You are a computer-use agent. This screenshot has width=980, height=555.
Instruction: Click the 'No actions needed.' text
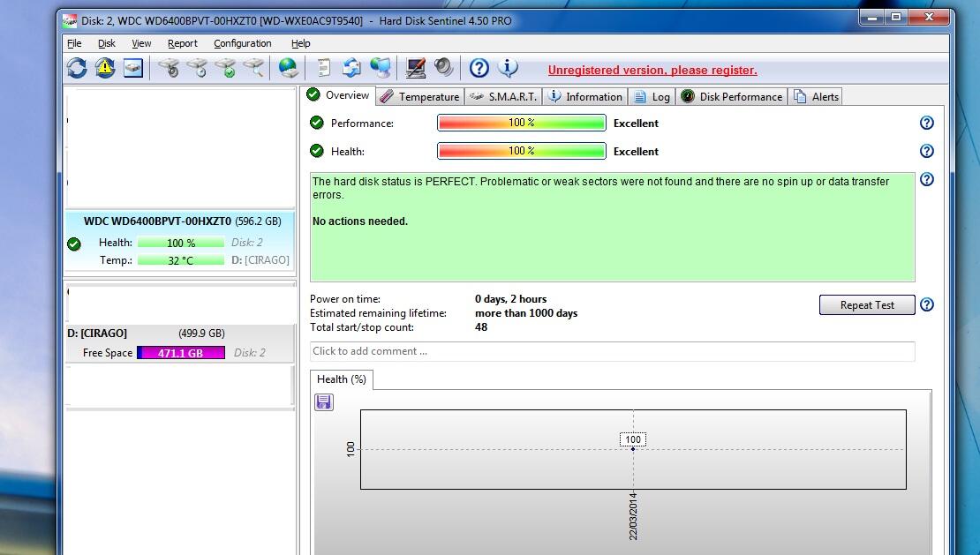point(360,221)
